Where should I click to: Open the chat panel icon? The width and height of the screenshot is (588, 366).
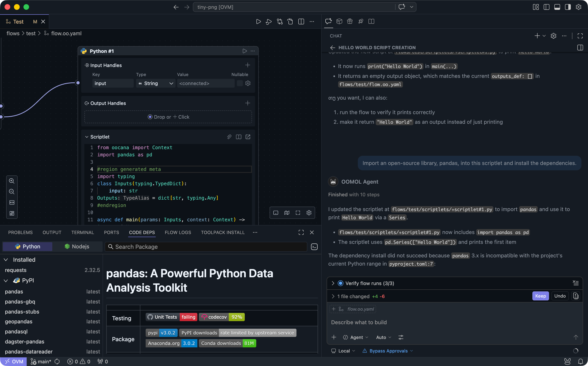pos(328,21)
